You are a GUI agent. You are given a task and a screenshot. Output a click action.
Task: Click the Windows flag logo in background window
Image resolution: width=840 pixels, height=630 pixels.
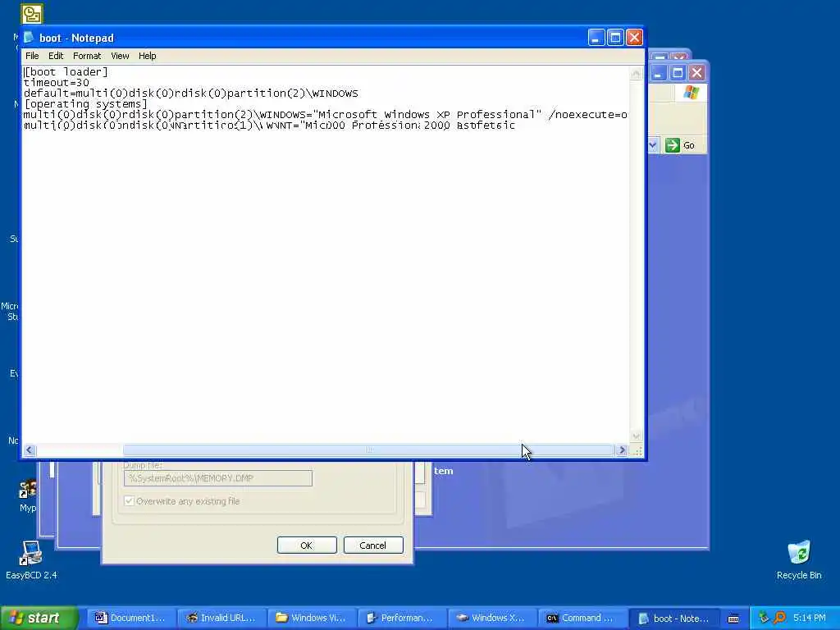coord(691,93)
